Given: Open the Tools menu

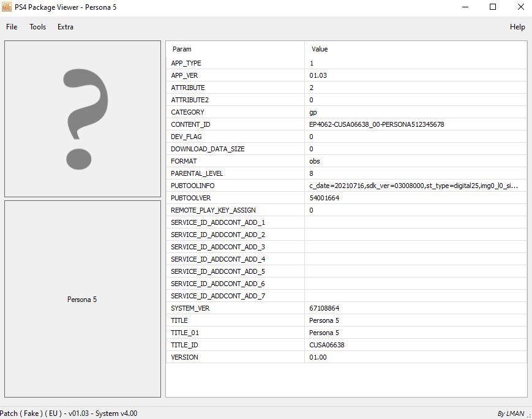Looking at the screenshot, I should click(x=37, y=27).
